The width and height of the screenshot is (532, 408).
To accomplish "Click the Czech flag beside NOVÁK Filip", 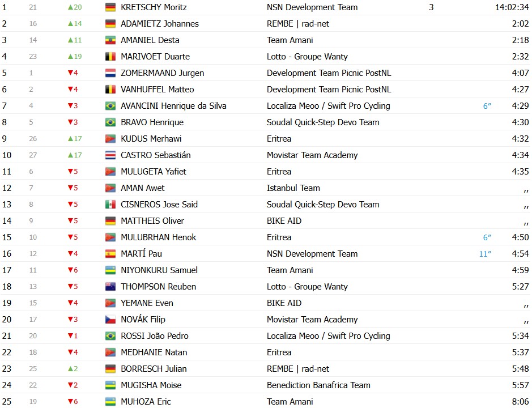I will click(x=110, y=320).
